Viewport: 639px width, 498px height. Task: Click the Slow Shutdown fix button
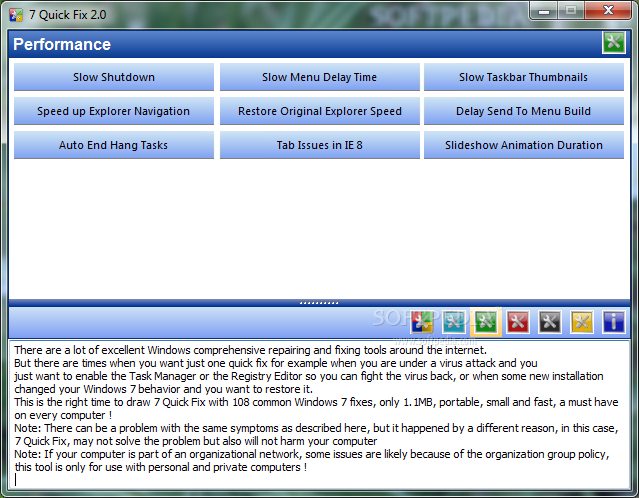114,77
